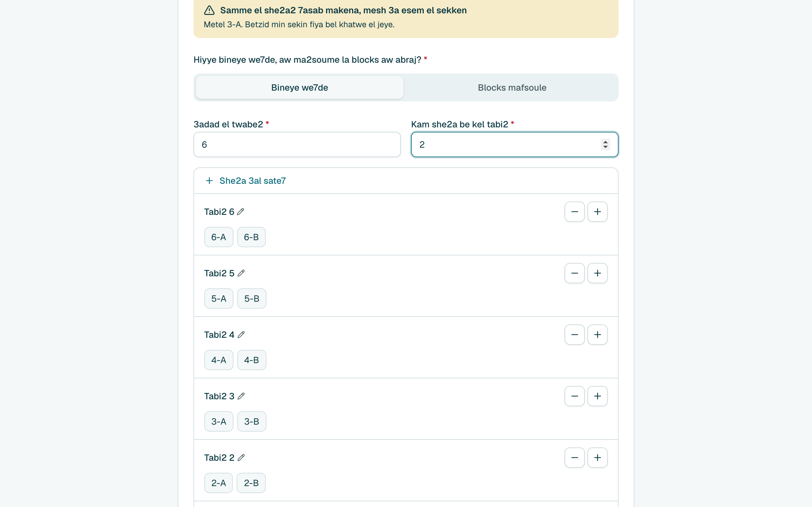Focus the Kam she2a be kel tabi2 field

(x=514, y=144)
